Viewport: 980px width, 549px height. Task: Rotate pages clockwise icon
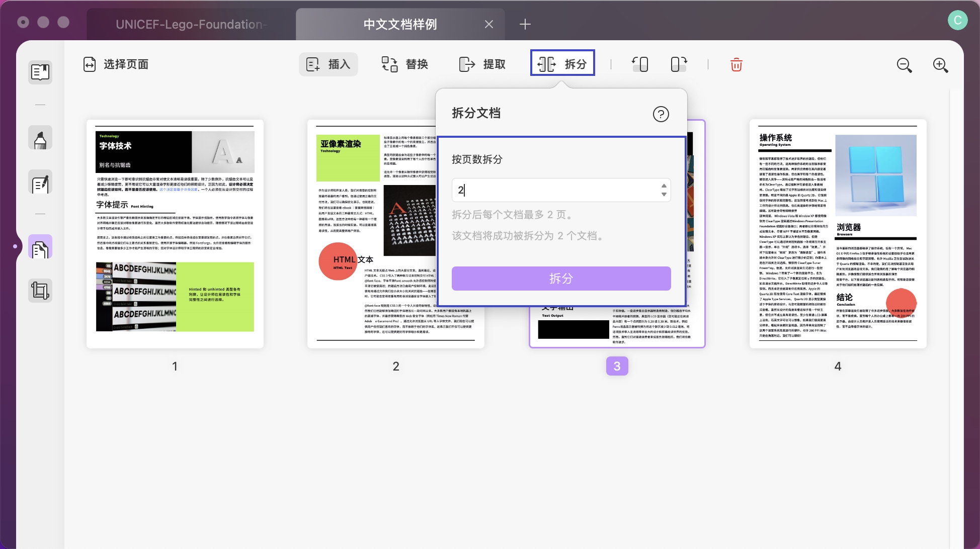(x=679, y=64)
